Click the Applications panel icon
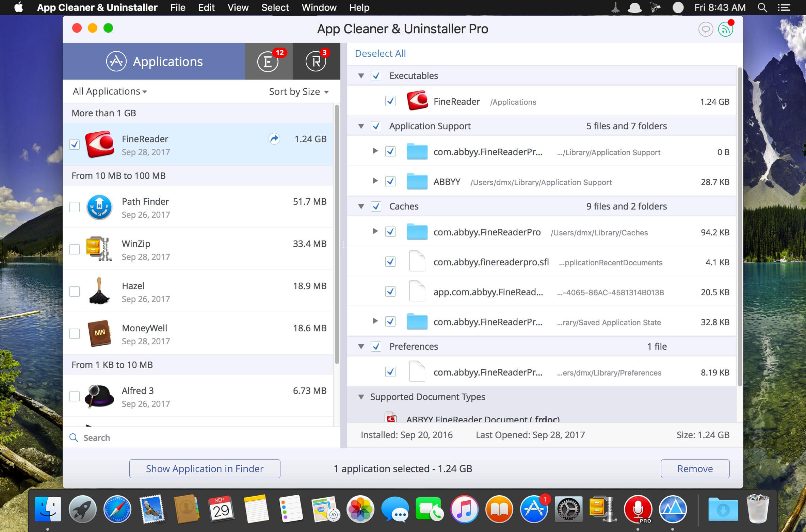806x532 pixels. (x=117, y=61)
